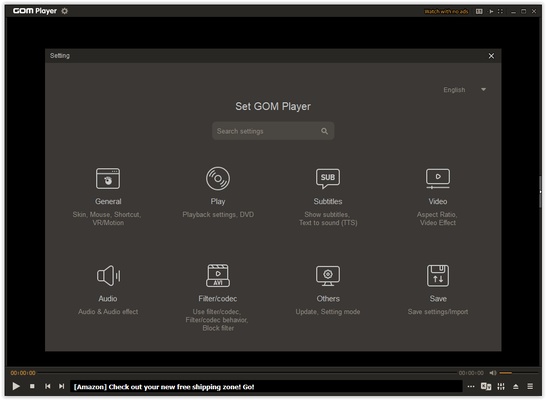
Task: Open the Others settings category
Action: (328, 290)
